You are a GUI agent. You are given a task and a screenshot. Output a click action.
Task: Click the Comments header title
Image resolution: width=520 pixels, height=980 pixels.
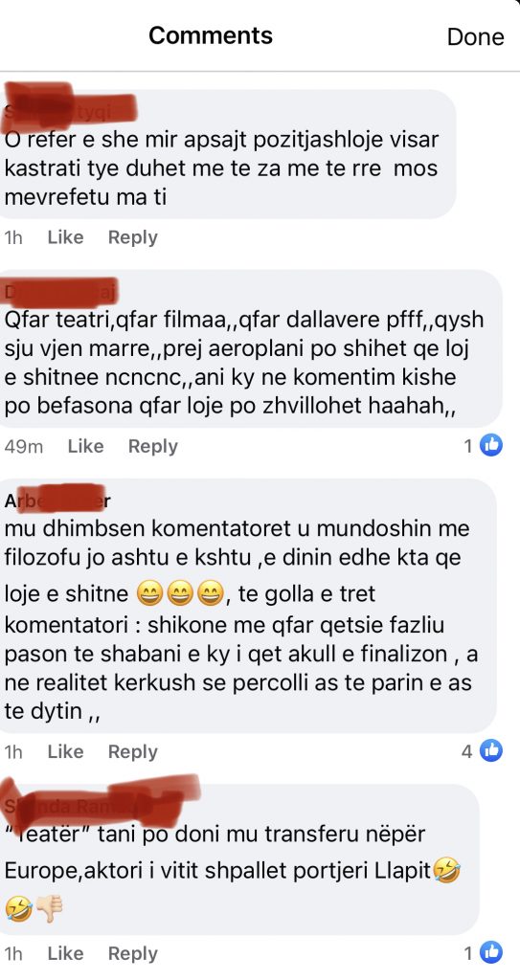pyautogui.click(x=211, y=35)
